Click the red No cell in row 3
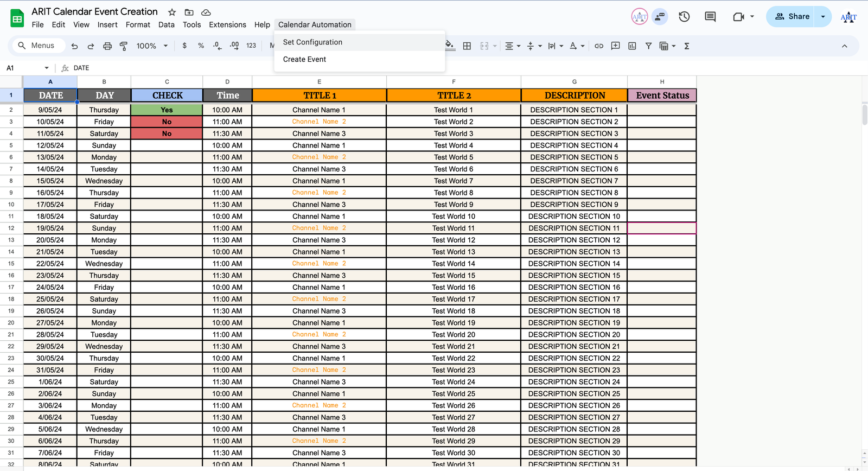The height and width of the screenshot is (471, 868). (167, 122)
